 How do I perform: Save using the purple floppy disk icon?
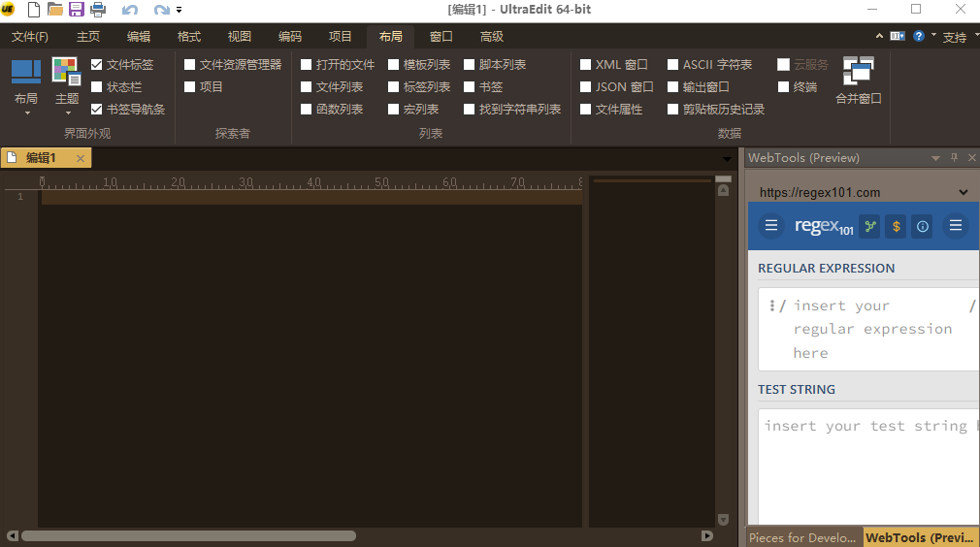(77, 10)
